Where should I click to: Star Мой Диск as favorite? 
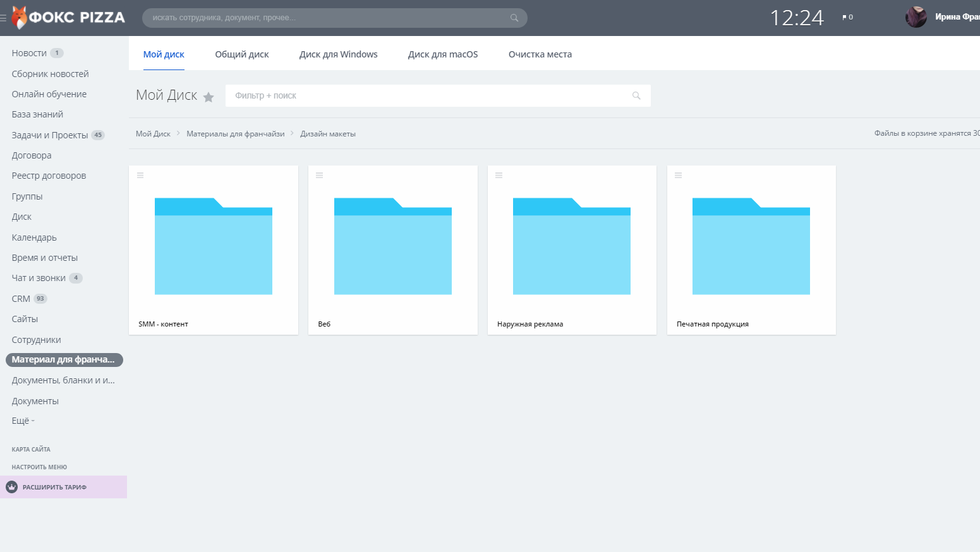point(209,97)
